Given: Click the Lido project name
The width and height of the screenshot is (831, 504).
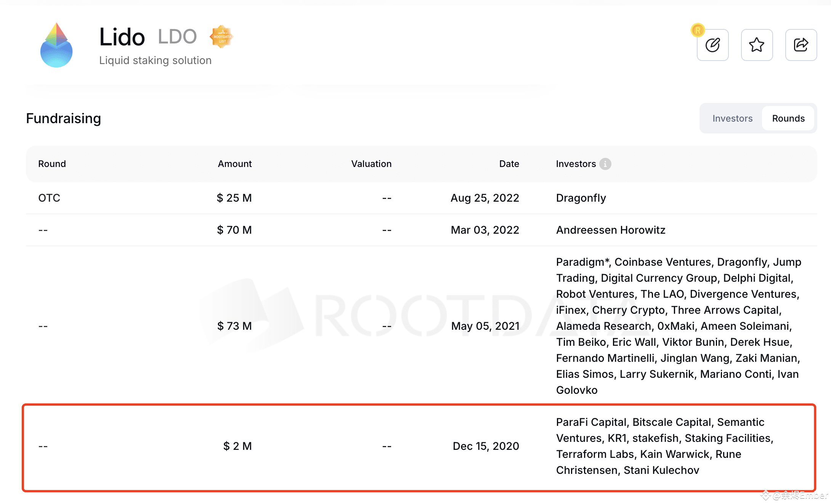Looking at the screenshot, I should click(122, 37).
